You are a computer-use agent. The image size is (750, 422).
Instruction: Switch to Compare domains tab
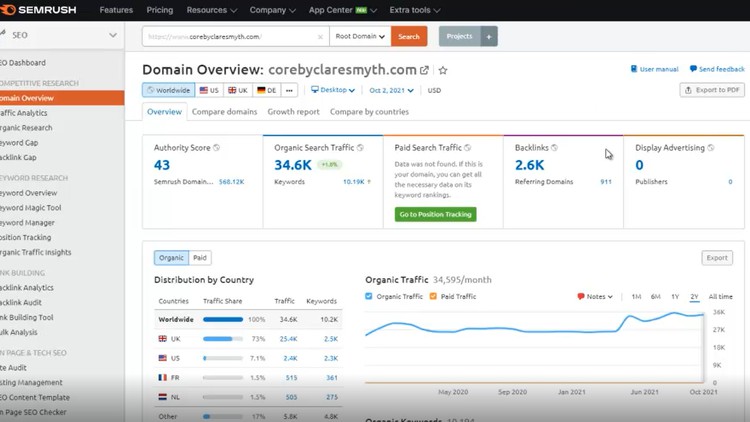pyautogui.click(x=224, y=111)
